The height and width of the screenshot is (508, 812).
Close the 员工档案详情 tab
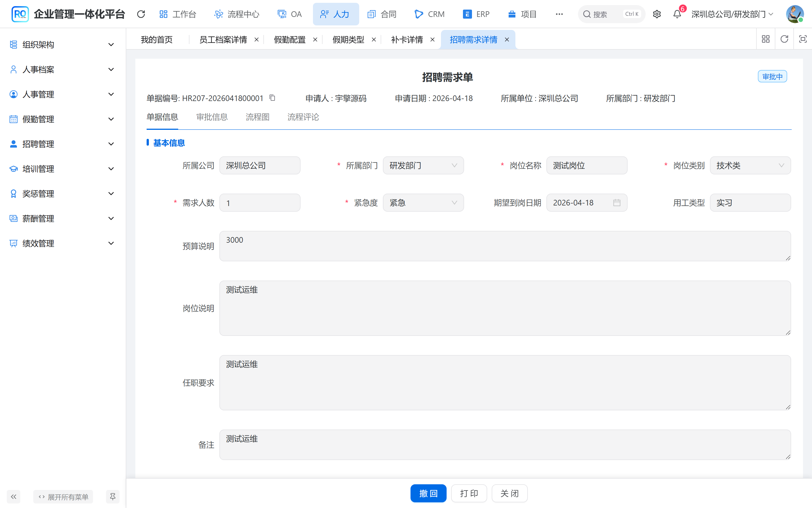[256, 40]
